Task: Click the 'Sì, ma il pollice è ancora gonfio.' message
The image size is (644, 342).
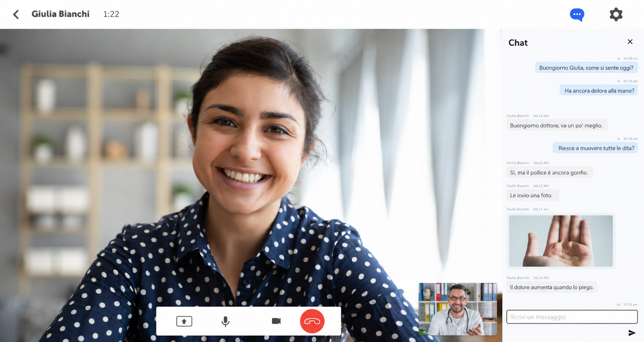Action: (550, 172)
